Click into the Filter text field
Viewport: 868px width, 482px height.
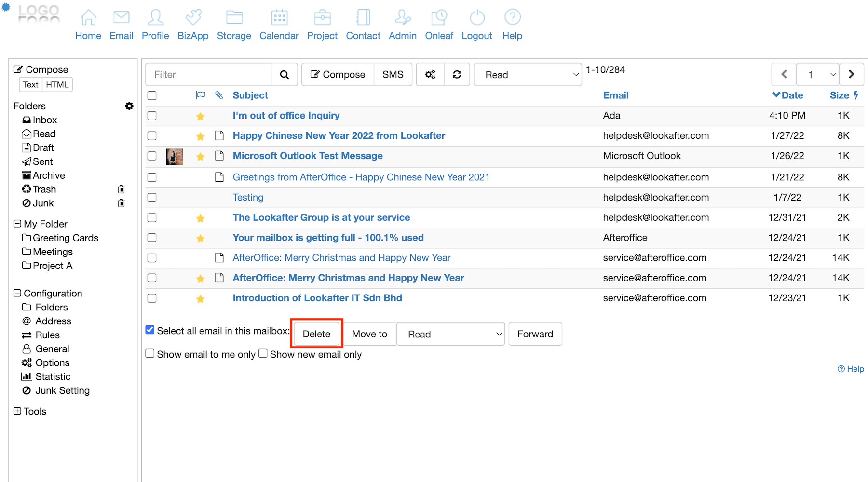[209, 75]
